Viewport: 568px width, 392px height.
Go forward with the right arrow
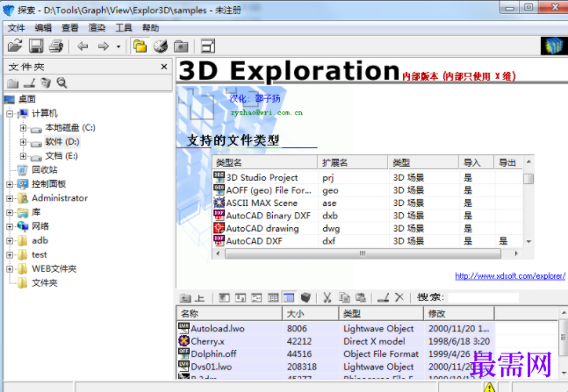pos(104,46)
